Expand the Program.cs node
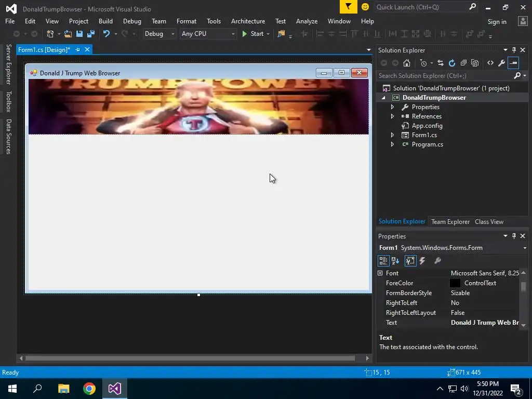Image resolution: width=532 pixels, height=399 pixels. click(393, 144)
